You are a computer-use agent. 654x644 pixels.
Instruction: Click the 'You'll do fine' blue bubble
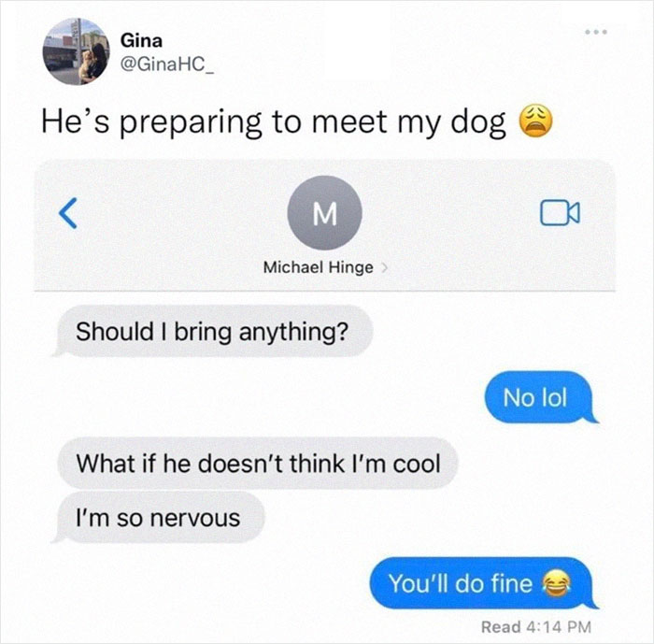[x=484, y=583]
